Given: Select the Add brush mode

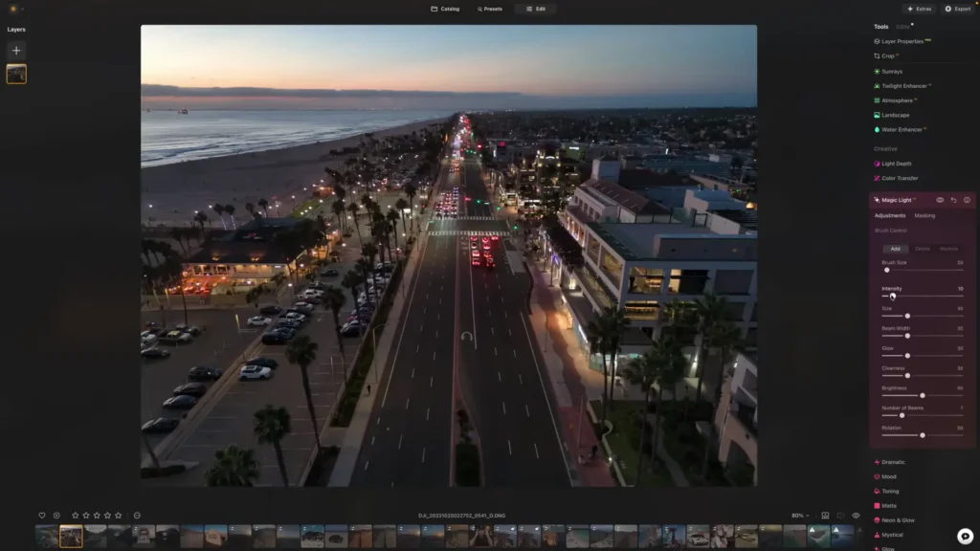Looking at the screenshot, I should pos(896,249).
